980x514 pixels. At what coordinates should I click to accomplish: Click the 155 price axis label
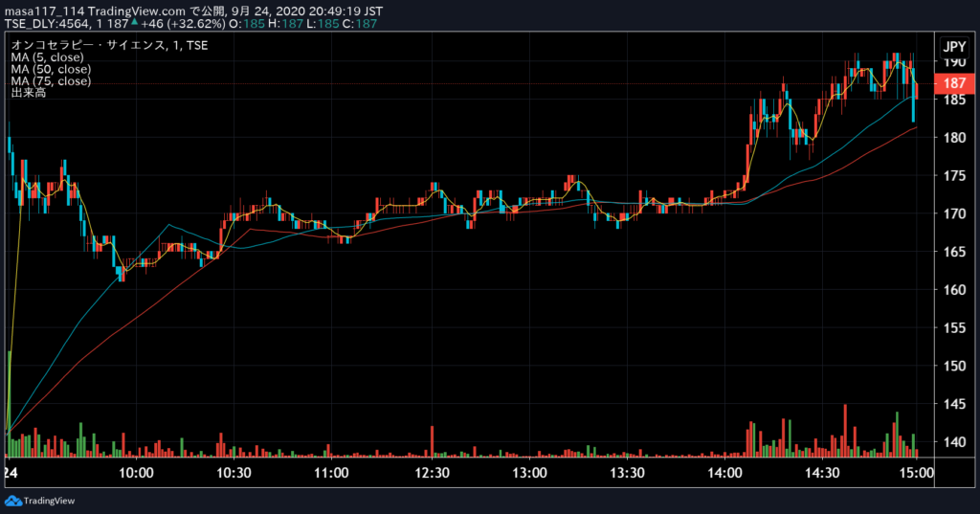954,327
